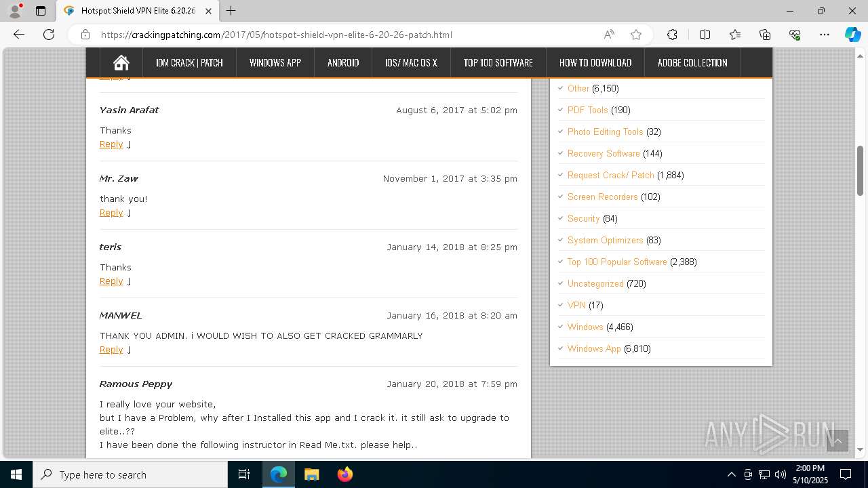
Task: Refresh the page with reload icon
Action: (49, 35)
